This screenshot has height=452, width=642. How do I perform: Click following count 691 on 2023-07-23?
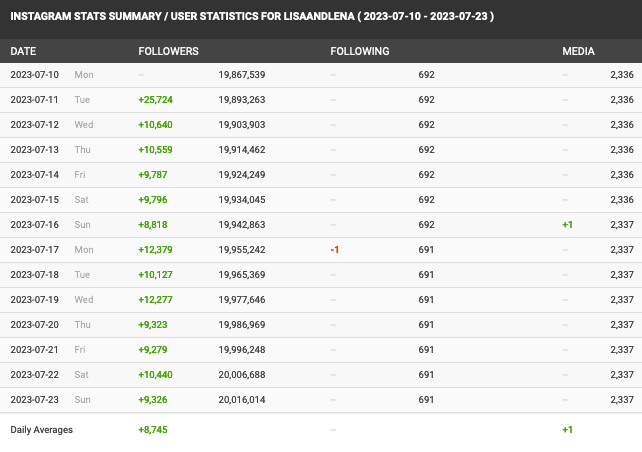426,400
